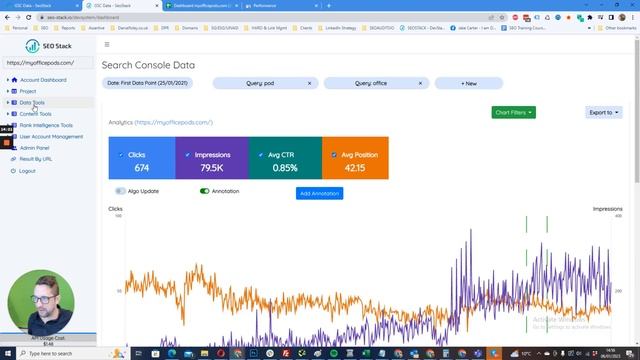
Task: Click the Account Dashboard home icon
Action: (x=14, y=80)
